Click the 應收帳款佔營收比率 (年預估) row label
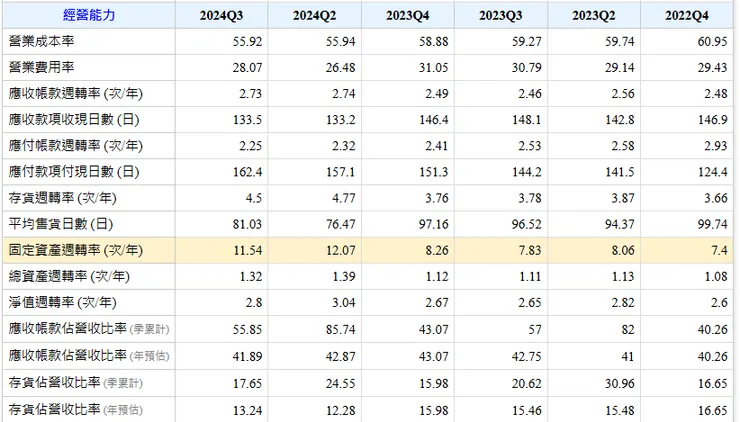Viewport: 740px width, 422px height. point(89,355)
